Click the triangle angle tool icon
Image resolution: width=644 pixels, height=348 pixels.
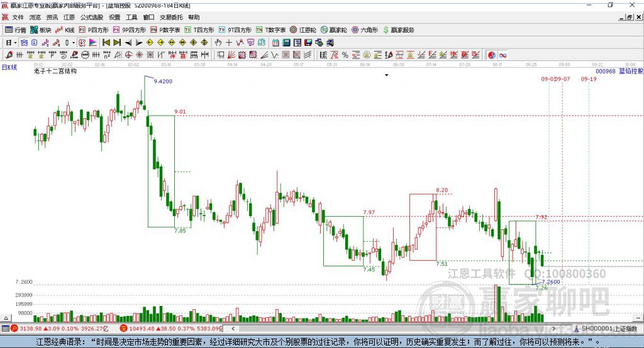pyautogui.click(x=118, y=55)
